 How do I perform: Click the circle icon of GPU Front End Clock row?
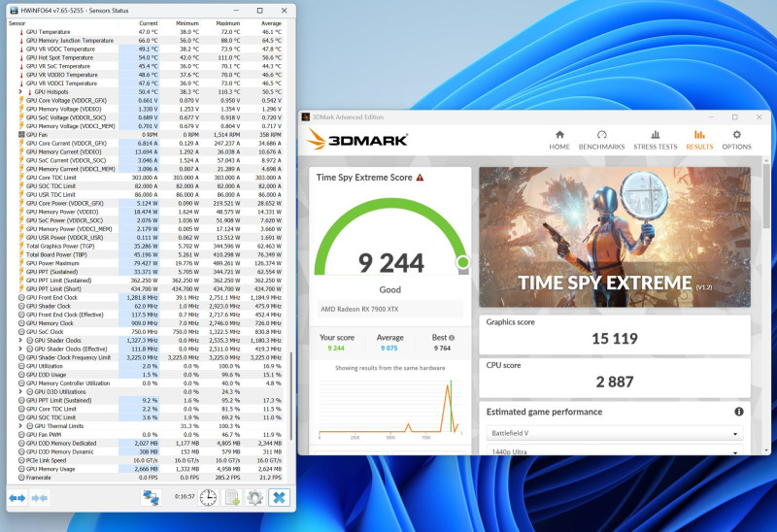tap(21, 298)
